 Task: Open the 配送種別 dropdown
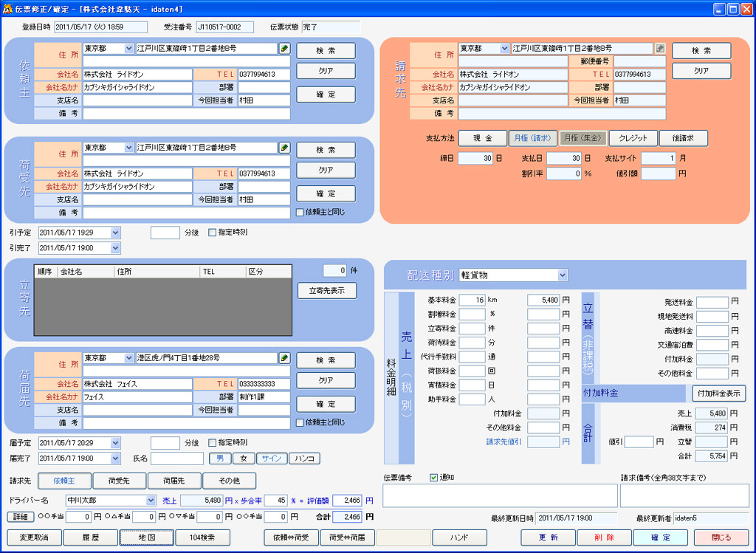point(562,275)
